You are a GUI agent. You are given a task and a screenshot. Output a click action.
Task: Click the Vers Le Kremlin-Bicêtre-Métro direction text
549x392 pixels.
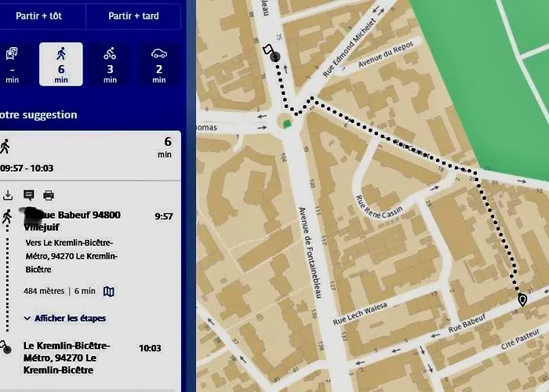coord(71,256)
